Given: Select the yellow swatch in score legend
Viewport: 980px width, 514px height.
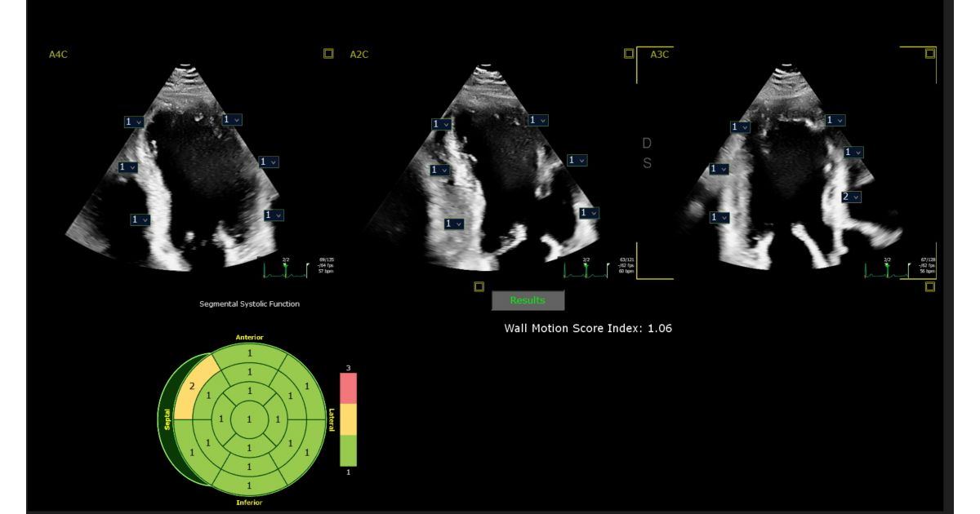Looking at the screenshot, I should point(349,419).
